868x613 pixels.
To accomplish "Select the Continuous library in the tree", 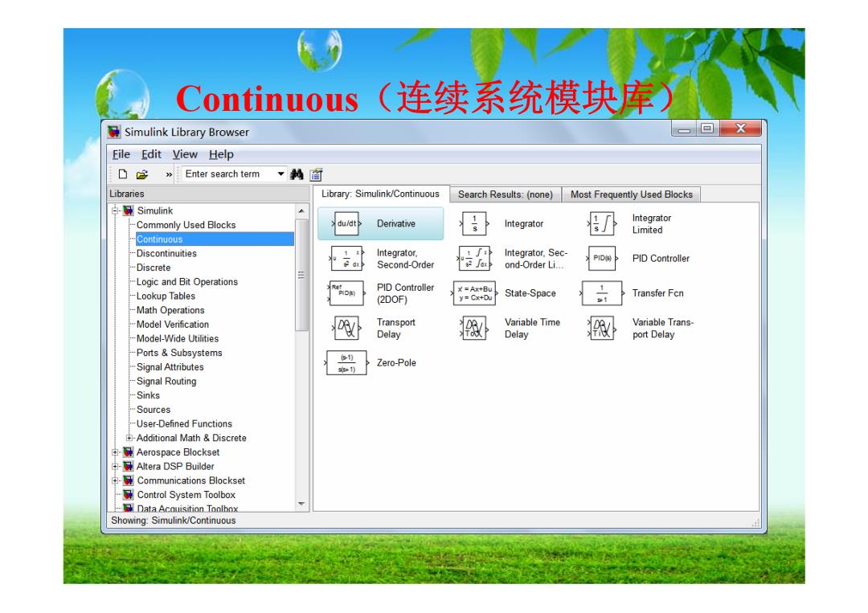I will 215,239.
